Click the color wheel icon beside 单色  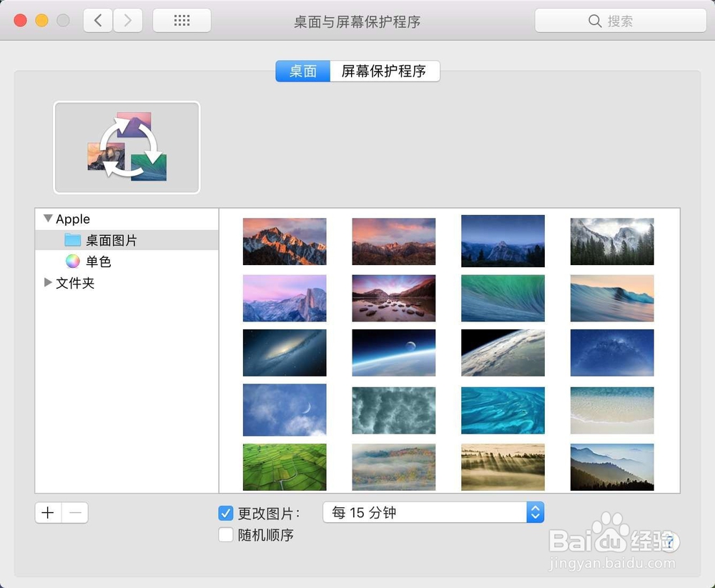click(72, 261)
